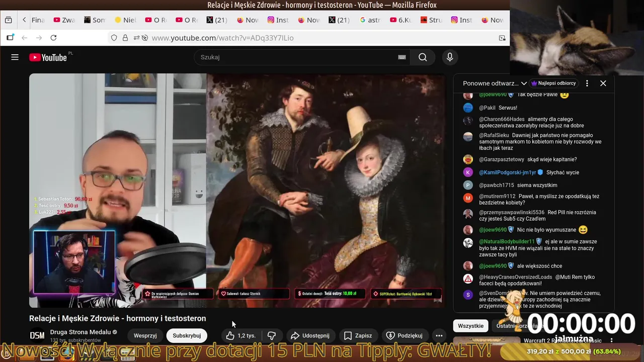Open the sidebar toggle icon left of Back
This screenshot has width=644, height=362.
pyautogui.click(x=10, y=38)
